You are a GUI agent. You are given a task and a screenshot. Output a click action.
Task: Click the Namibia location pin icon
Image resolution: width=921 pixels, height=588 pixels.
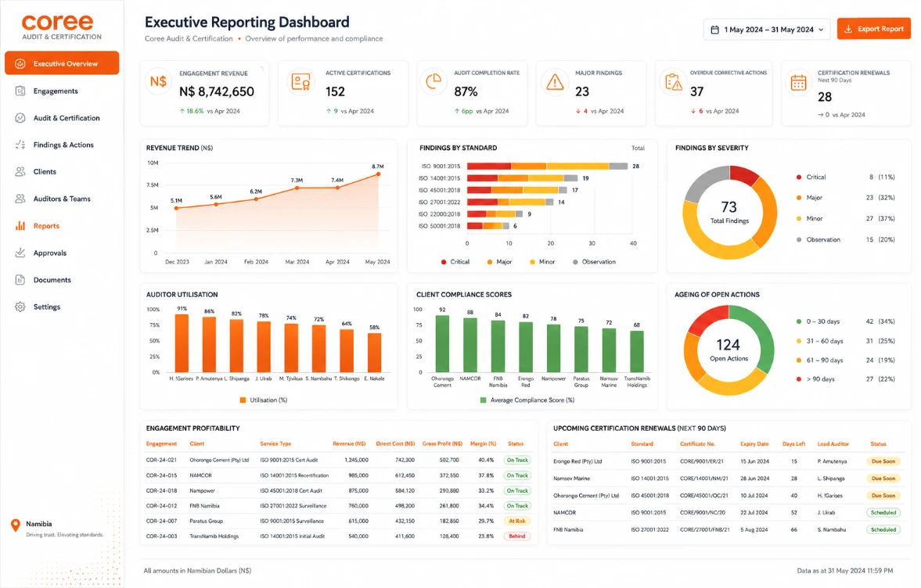(16, 525)
